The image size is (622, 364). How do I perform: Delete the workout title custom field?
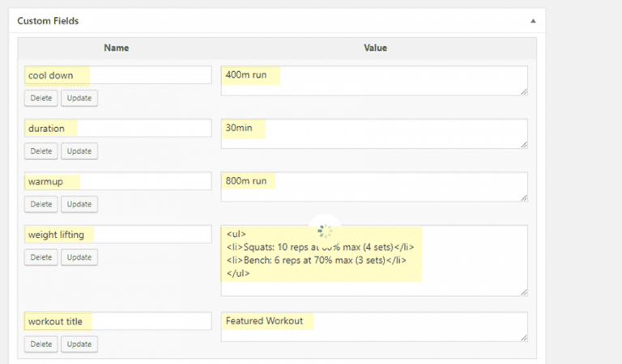(x=40, y=344)
